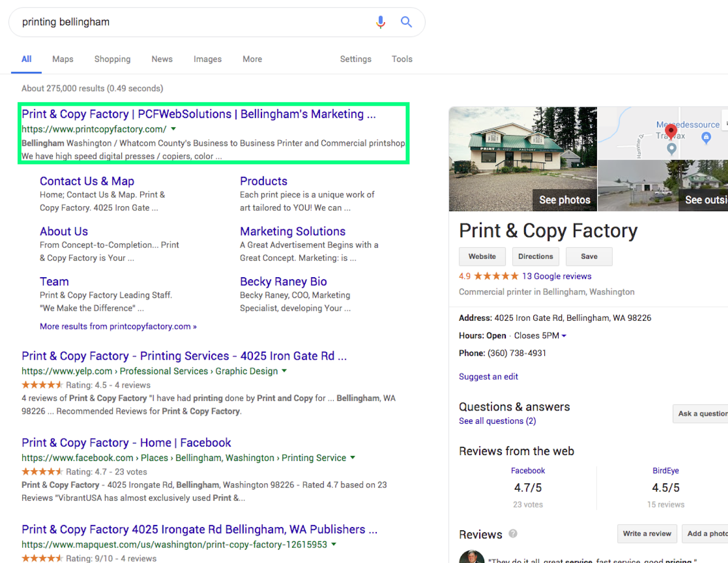Viewport: 728px width, 563px height.
Task: Open the Facebook reviews from the web link
Action: pos(528,471)
